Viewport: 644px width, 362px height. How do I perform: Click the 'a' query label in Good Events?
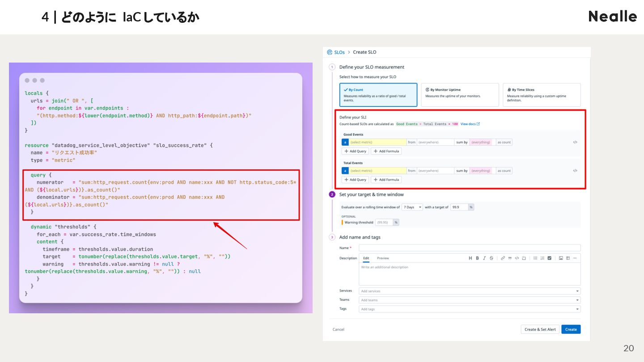click(345, 142)
